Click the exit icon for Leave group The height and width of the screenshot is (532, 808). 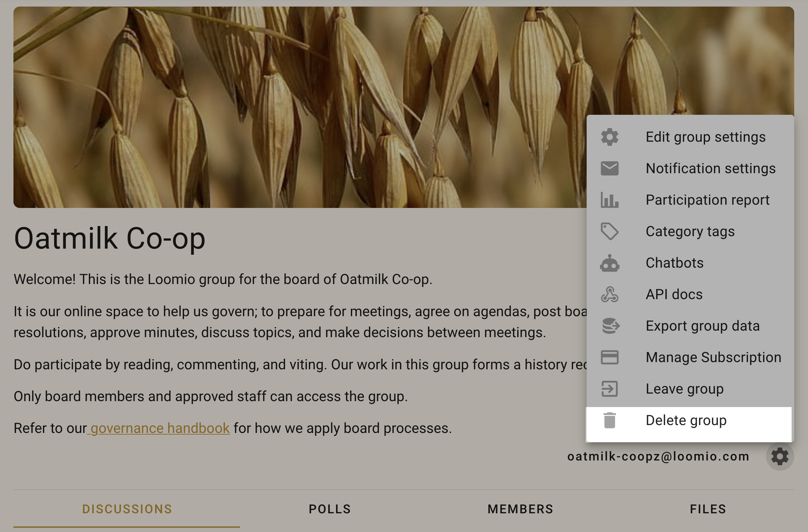[609, 389]
